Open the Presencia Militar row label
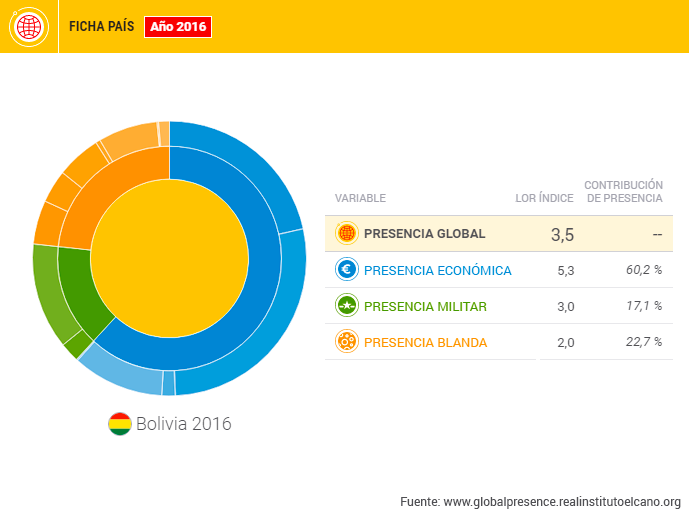 point(425,306)
